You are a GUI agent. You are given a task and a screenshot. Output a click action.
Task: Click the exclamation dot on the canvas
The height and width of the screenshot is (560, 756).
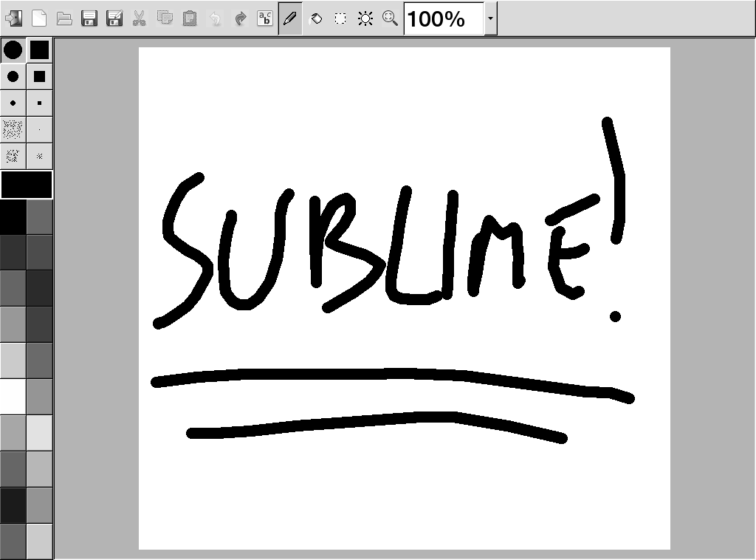pos(615,316)
